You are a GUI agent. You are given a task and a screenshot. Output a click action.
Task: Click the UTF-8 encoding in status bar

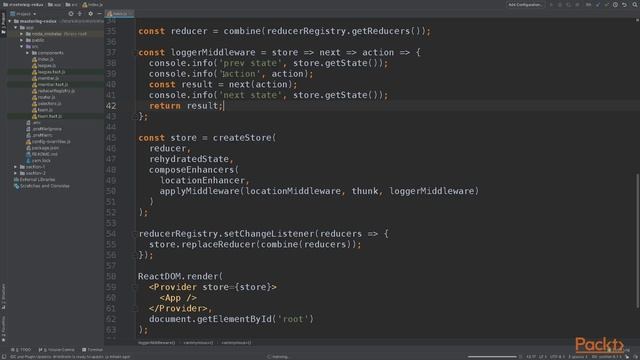(557, 357)
